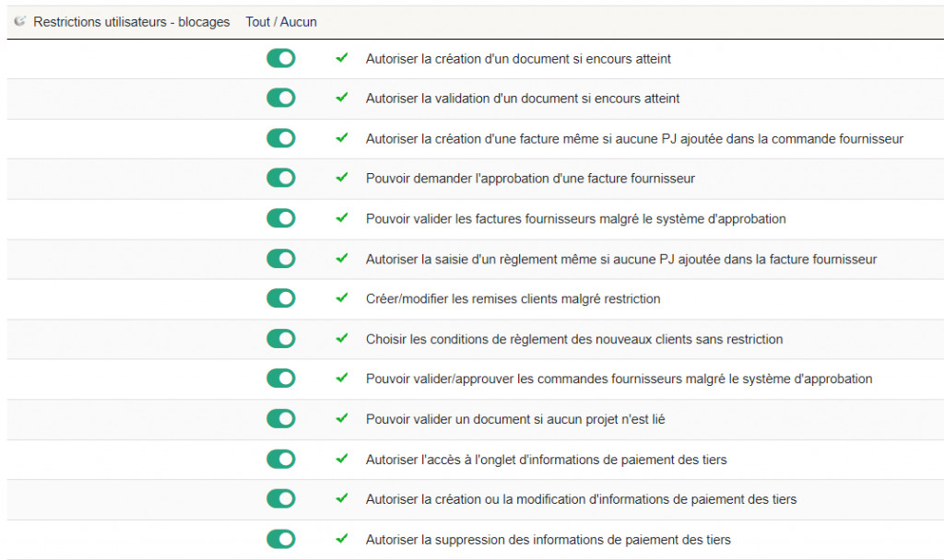The height and width of the screenshot is (560, 944).
Task: Click the "Tout" link to select all
Action: (x=258, y=21)
